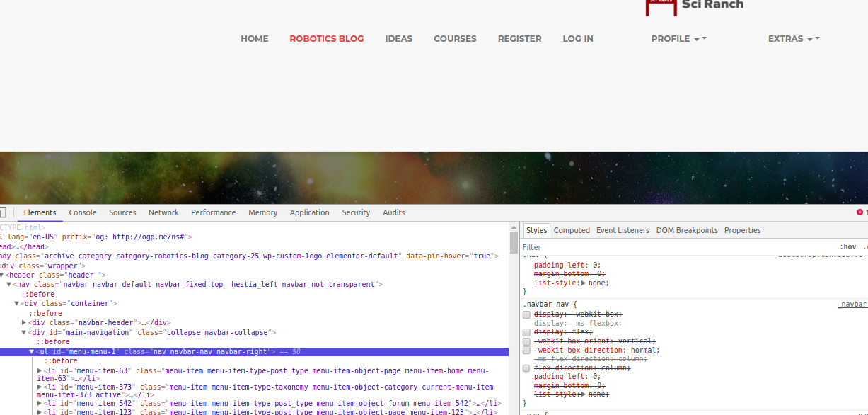Expand the menu-item-63 li node

tap(40, 371)
